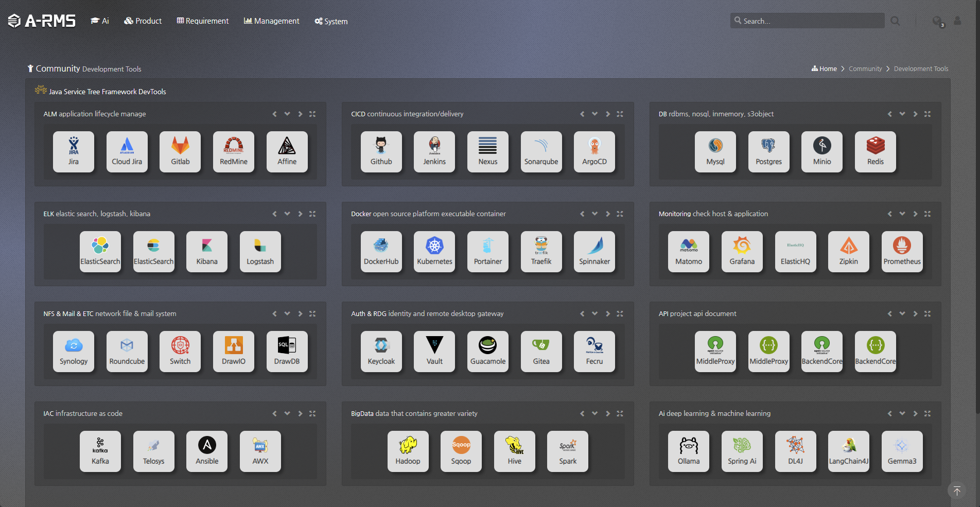
Task: Launch the Gitlab tile
Action: (x=180, y=151)
